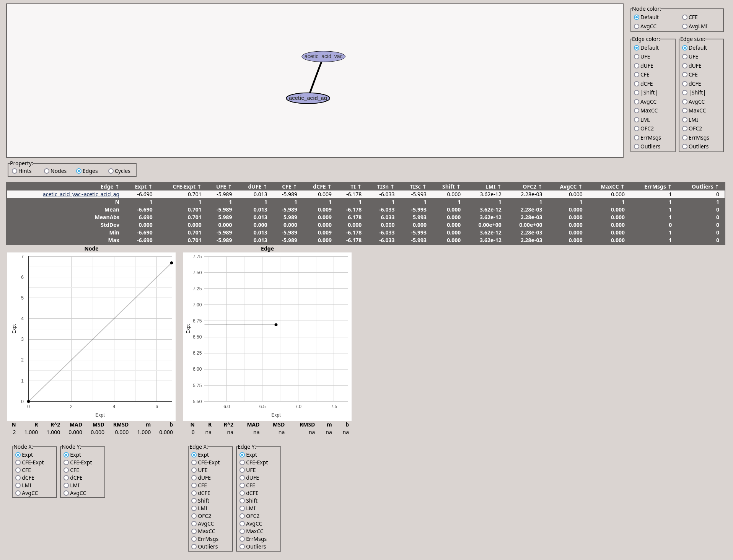Select Outliers under Edge color
733x560 pixels.
637,147
